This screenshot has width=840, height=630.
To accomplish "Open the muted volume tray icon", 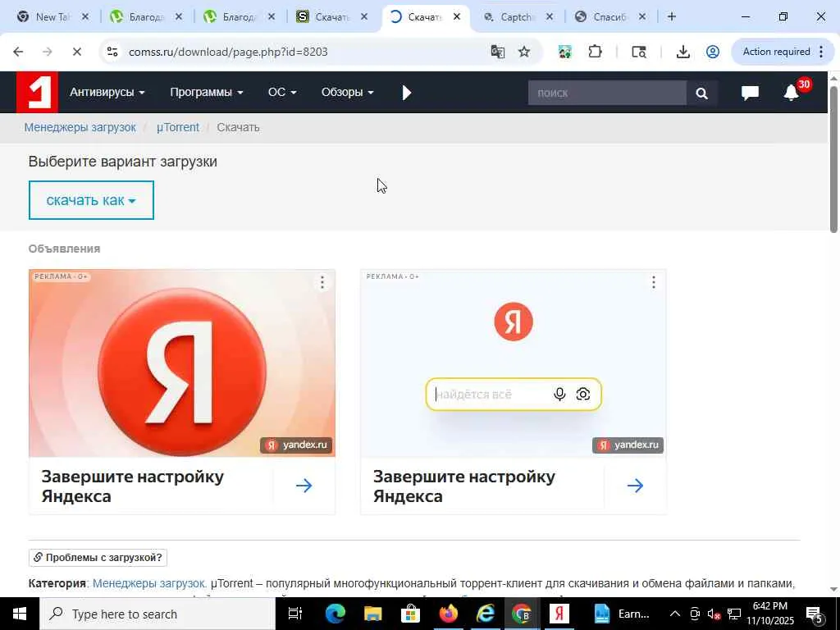I will (x=714, y=614).
